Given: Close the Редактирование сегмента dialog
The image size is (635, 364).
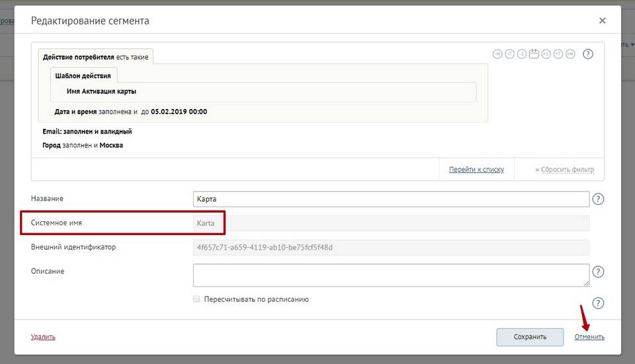Looking at the screenshot, I should tap(602, 20).
